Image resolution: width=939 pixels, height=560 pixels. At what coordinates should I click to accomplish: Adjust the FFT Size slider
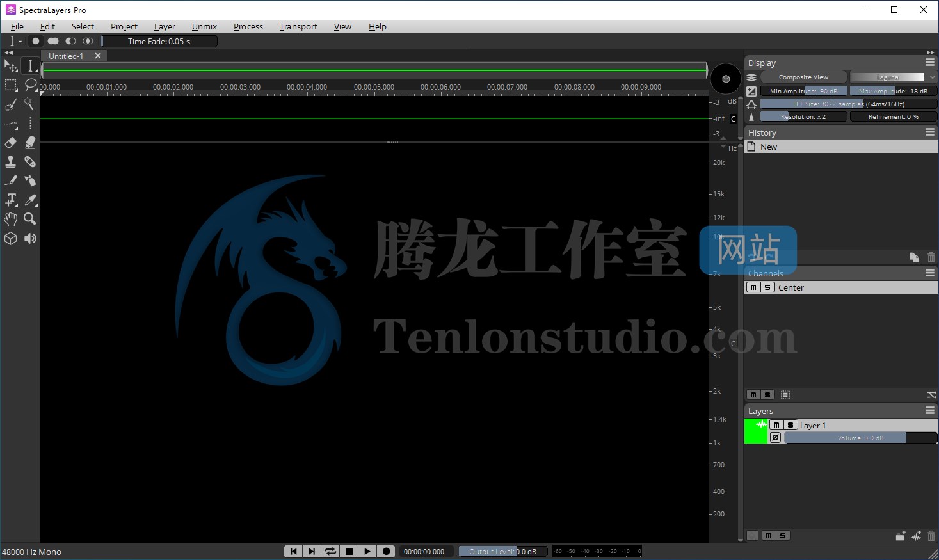pyautogui.click(x=849, y=104)
